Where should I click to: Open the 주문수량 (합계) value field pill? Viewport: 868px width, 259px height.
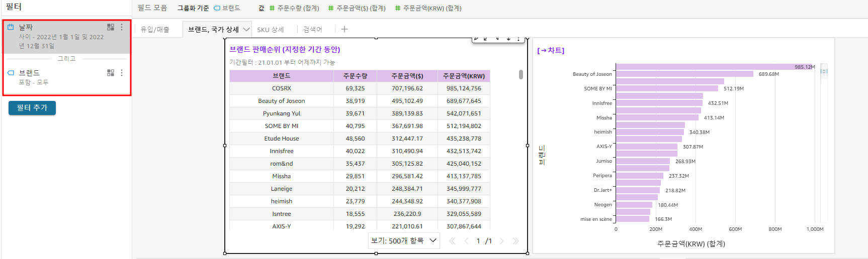pyautogui.click(x=294, y=8)
